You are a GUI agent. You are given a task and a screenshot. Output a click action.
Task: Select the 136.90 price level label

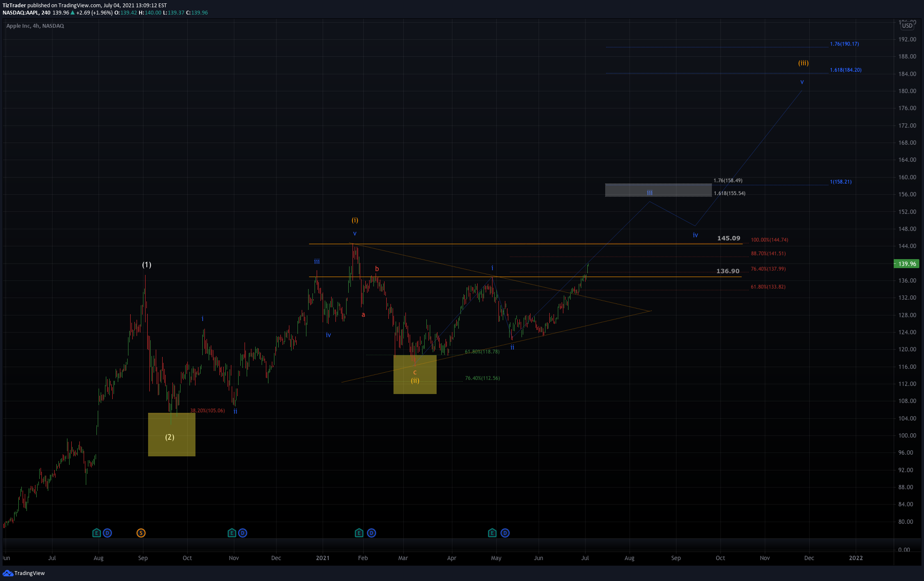[x=728, y=271]
